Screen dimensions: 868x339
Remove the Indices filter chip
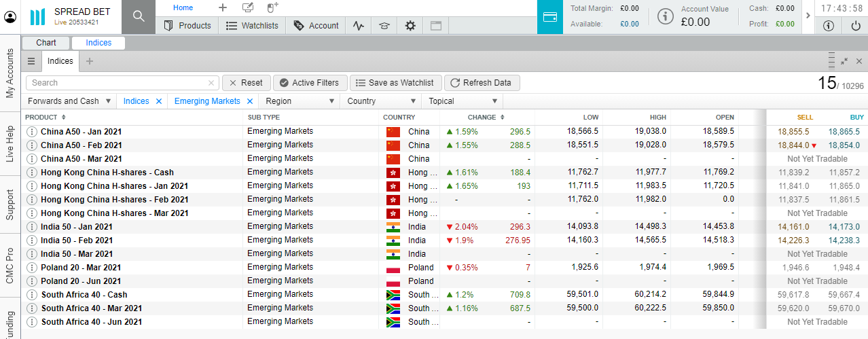(x=159, y=101)
